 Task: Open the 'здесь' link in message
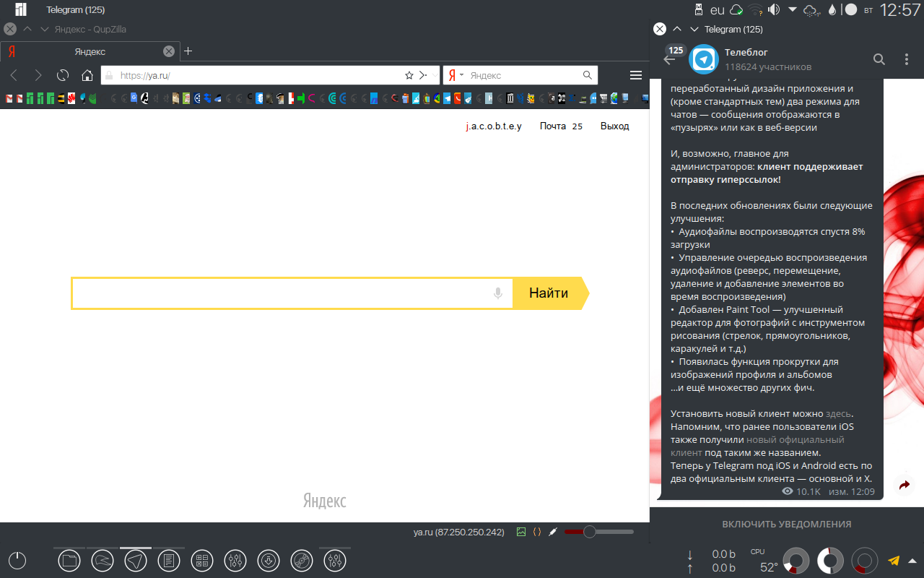click(838, 414)
